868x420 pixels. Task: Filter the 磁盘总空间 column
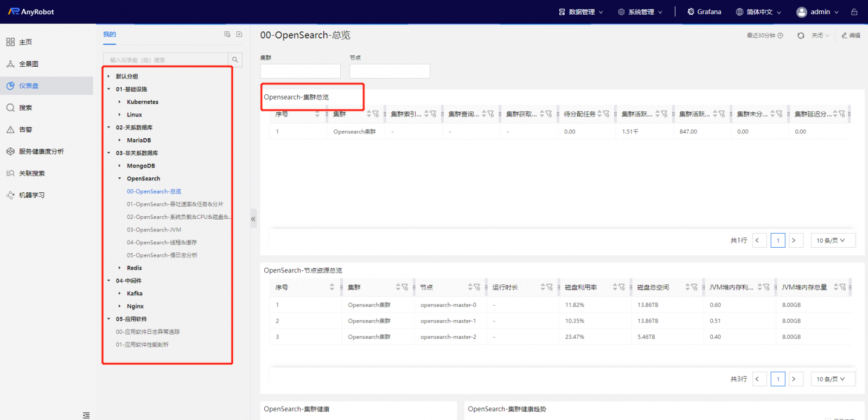coord(695,287)
